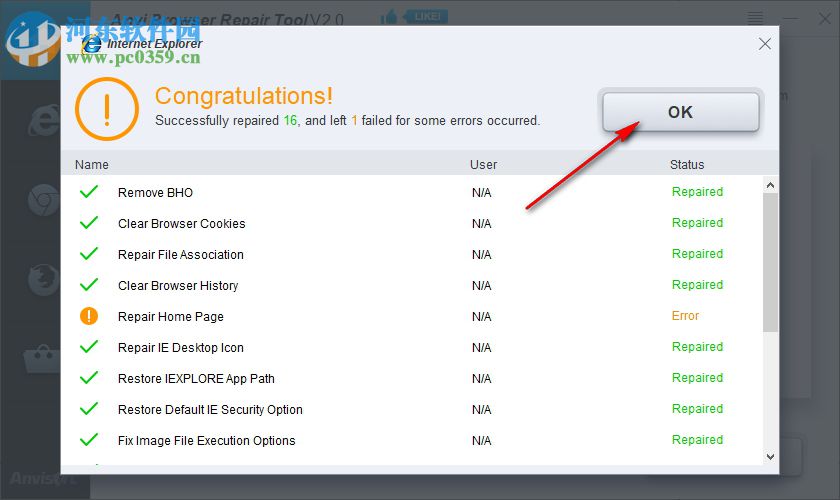The image size is (840, 500).
Task: Close the main Anvi Browser Repair Tool window
Action: [x=825, y=19]
